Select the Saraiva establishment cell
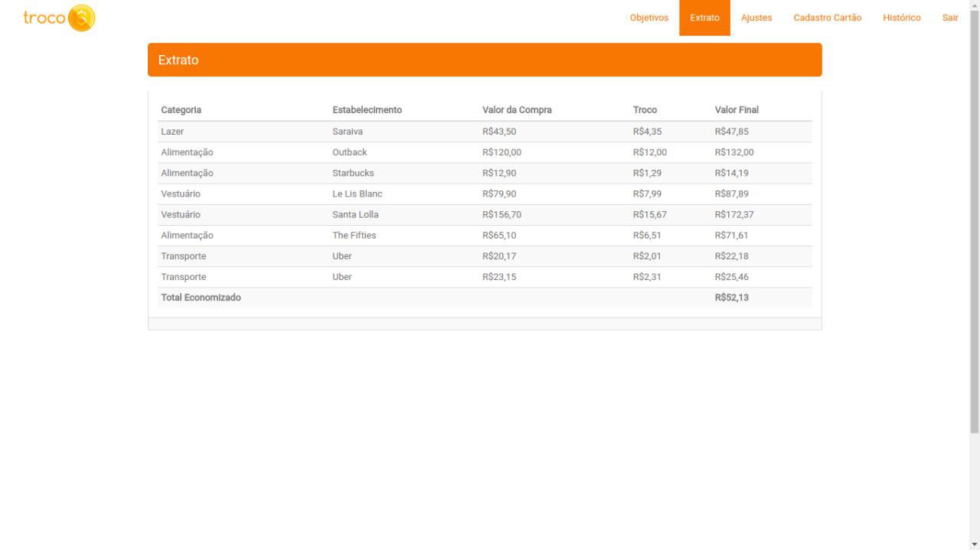Screen dimensions: 980x550 [x=348, y=132]
